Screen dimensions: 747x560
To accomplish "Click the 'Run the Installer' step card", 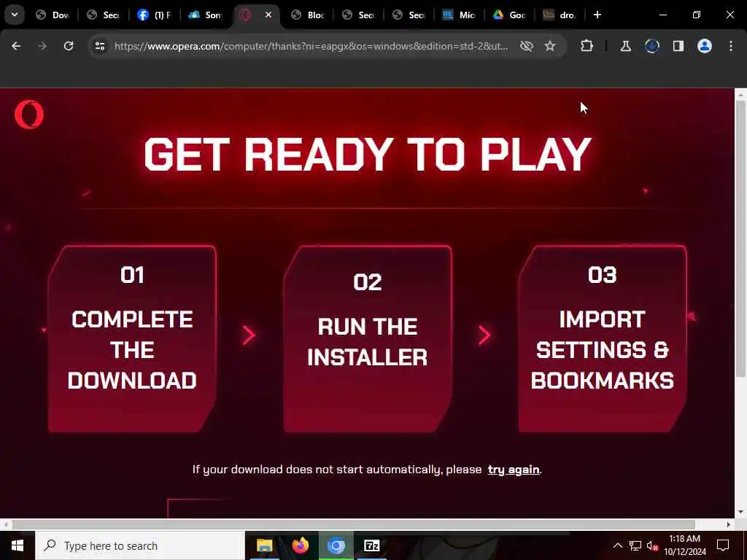I will [368, 339].
